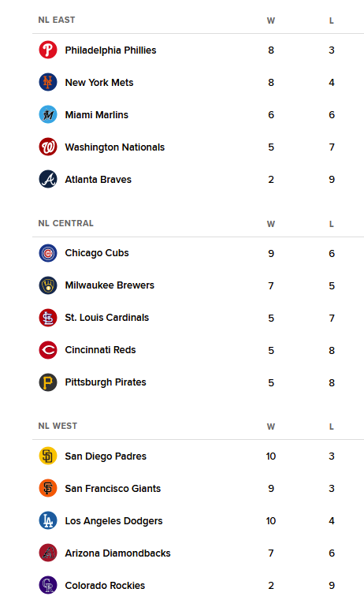Go to the San Francisco Giants page

coord(113,489)
